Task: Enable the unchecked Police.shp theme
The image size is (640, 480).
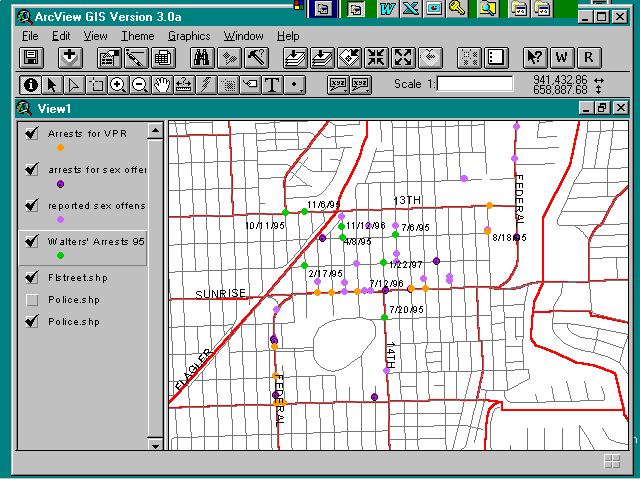Action: [33, 299]
